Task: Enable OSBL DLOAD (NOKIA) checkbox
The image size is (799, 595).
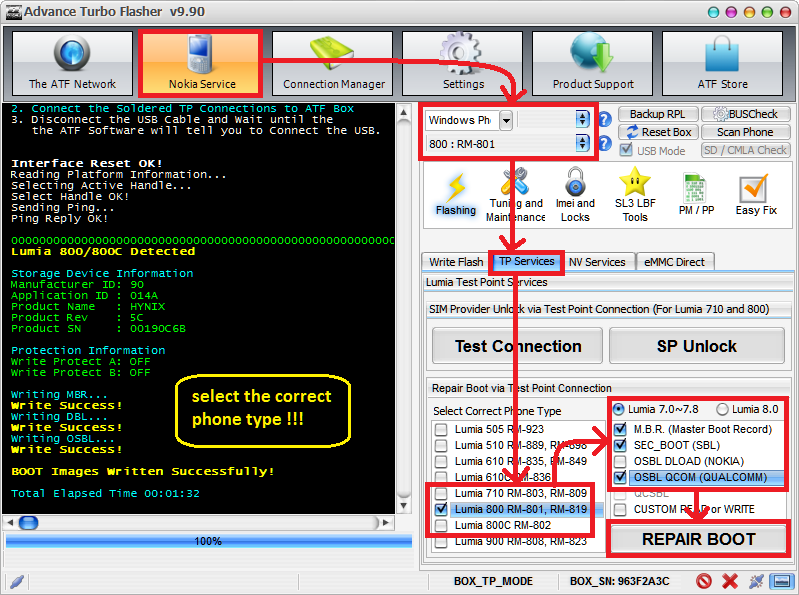Action: point(620,462)
